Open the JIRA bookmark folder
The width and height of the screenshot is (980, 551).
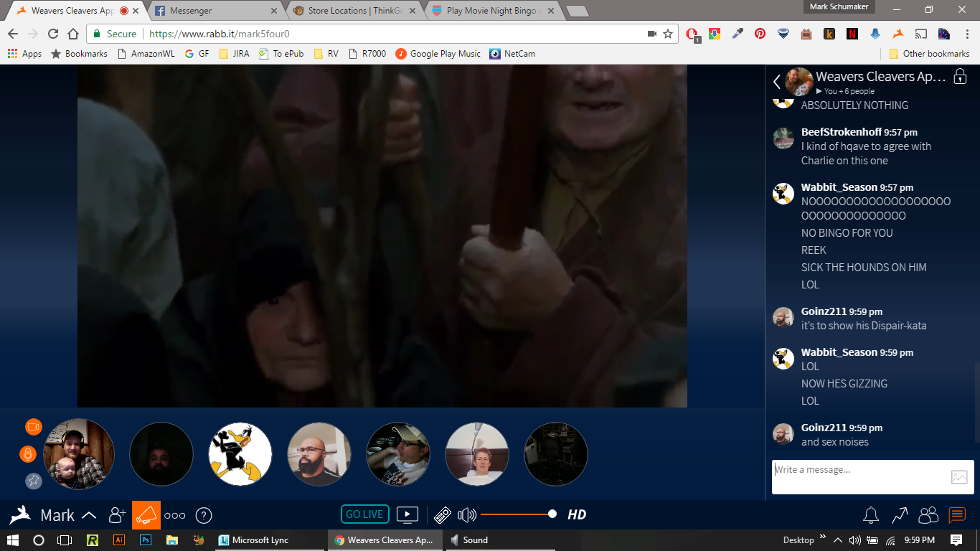click(235, 54)
